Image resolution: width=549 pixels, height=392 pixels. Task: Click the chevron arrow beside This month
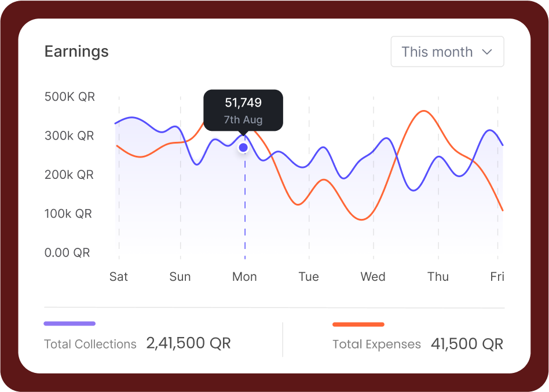click(487, 52)
